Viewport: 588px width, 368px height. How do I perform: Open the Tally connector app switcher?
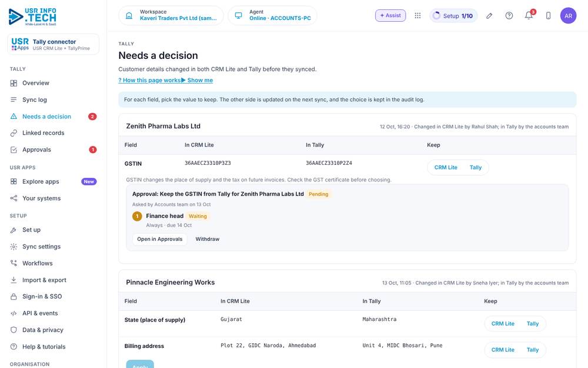(x=54, y=44)
